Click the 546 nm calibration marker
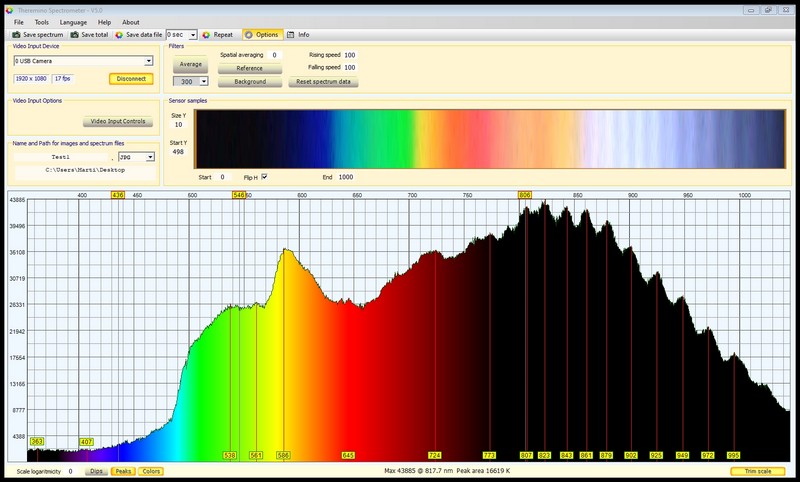800x482 pixels. click(239, 195)
